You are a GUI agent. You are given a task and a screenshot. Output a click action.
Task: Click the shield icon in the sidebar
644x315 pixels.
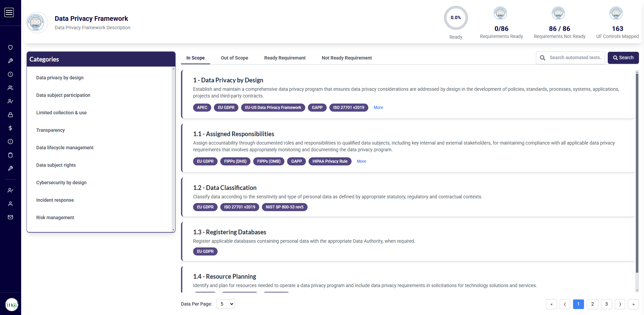10,47
